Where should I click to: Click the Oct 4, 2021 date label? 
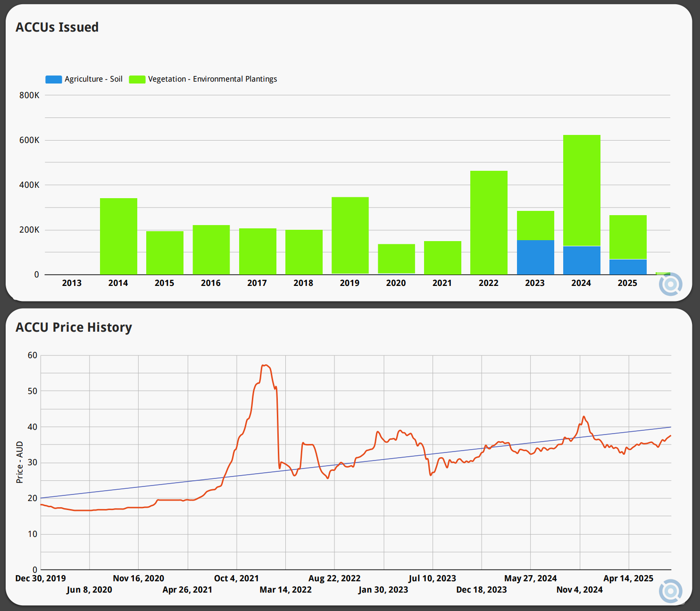coord(236,578)
